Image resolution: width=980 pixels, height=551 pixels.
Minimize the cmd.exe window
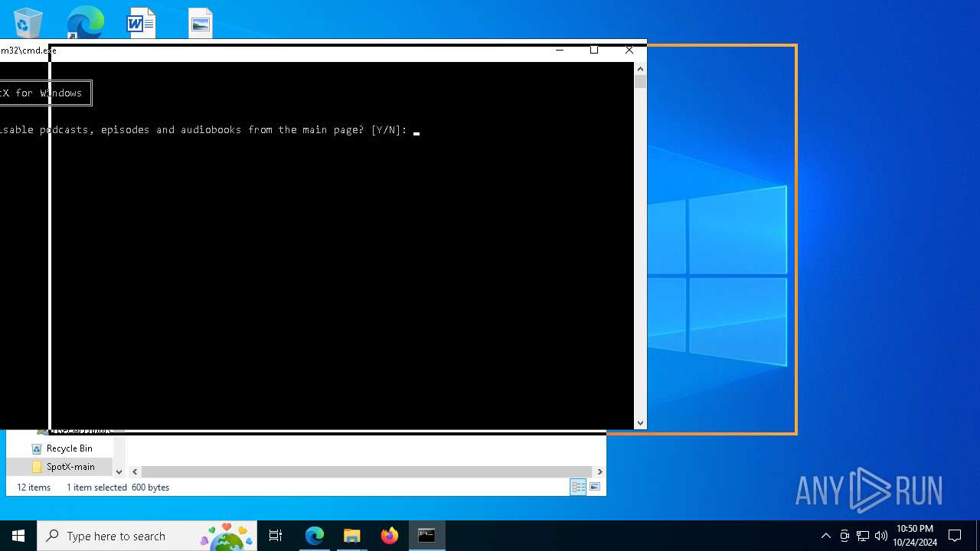click(x=560, y=50)
